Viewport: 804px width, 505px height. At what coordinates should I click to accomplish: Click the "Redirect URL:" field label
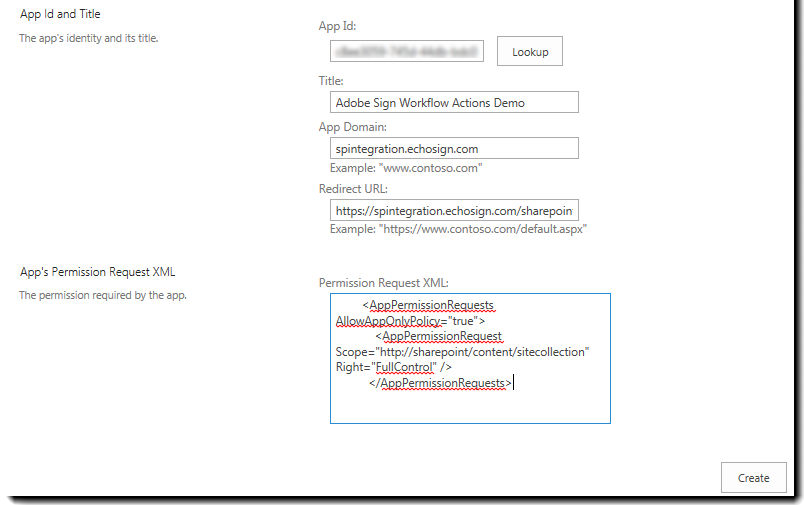pyautogui.click(x=353, y=189)
